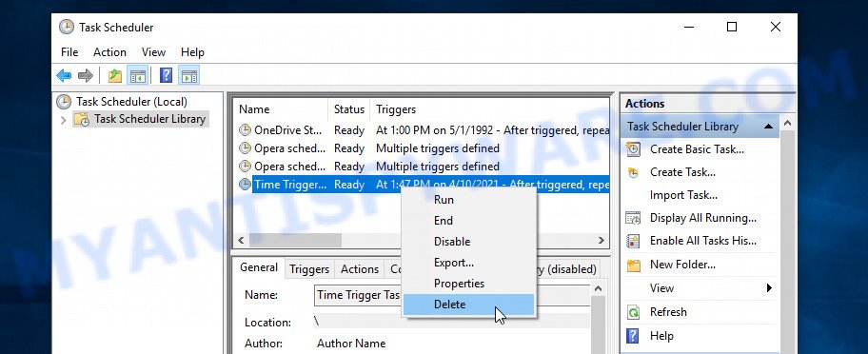Screen dimensions: 868x354
Task: Click the Back arrow toolbar icon
Action: click(x=64, y=75)
